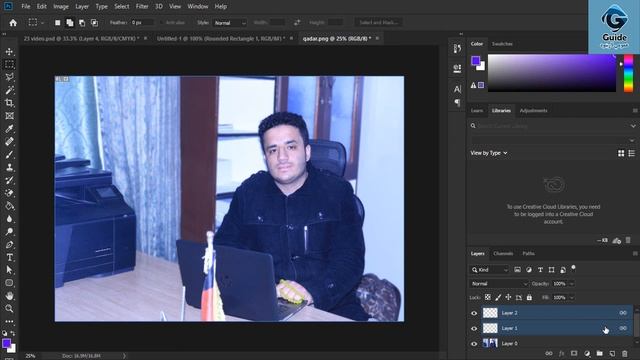Toggle lock all padlock icon
The width and height of the screenshot is (640, 360).
529,298
